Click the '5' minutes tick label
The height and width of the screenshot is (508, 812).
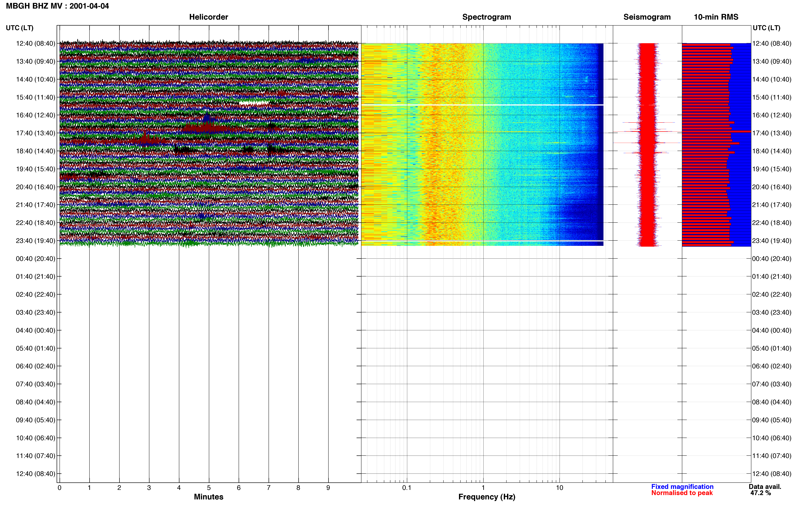[209, 487]
